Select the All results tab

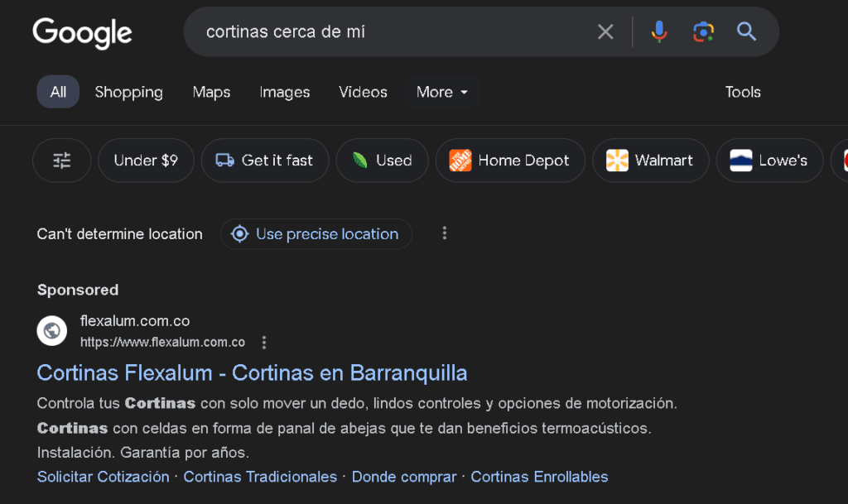click(x=58, y=92)
